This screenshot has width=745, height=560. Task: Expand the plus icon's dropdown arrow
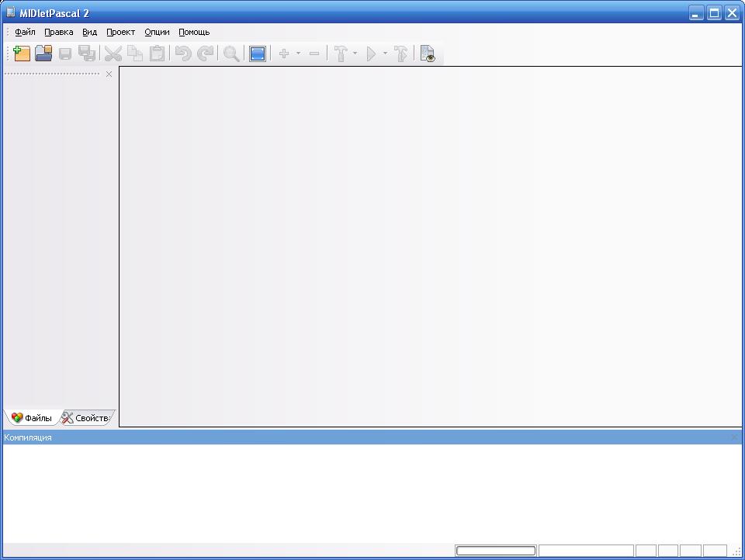298,54
